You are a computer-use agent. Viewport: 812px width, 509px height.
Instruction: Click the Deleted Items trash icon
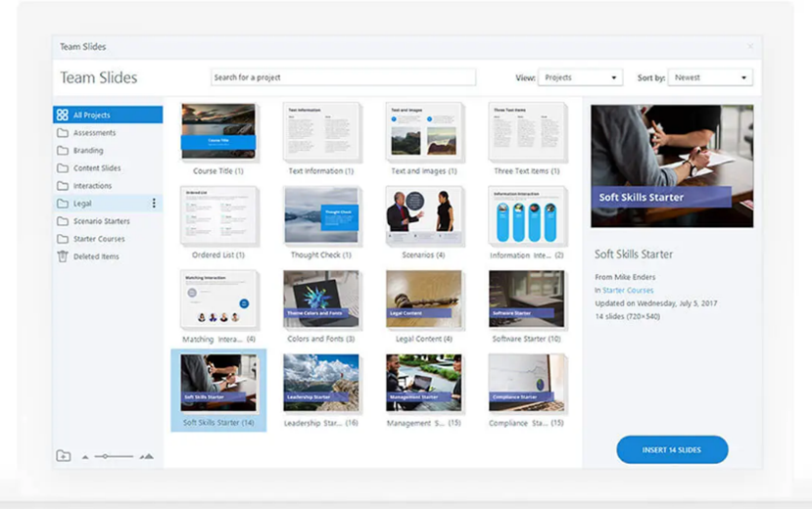63,256
